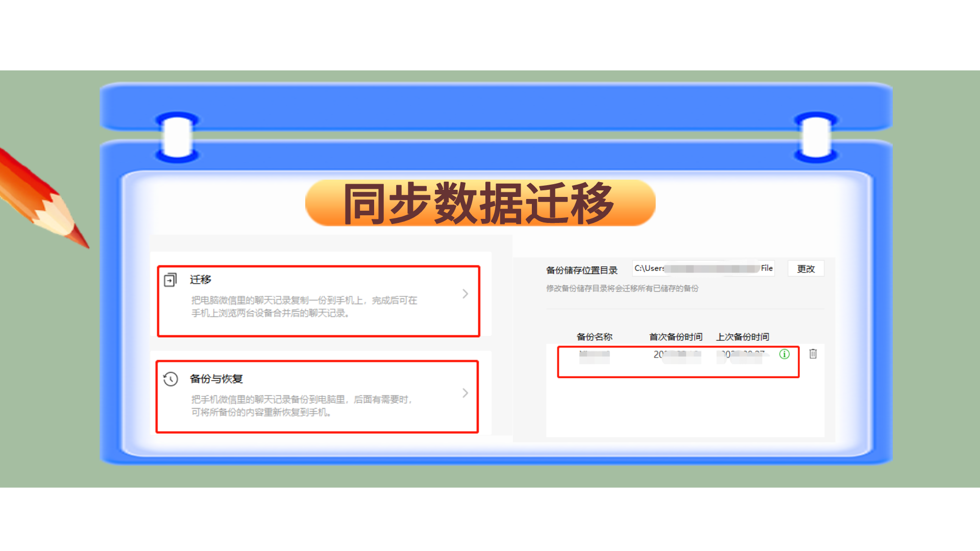Expand the 迁移 option chevron arrow

pyautogui.click(x=465, y=294)
